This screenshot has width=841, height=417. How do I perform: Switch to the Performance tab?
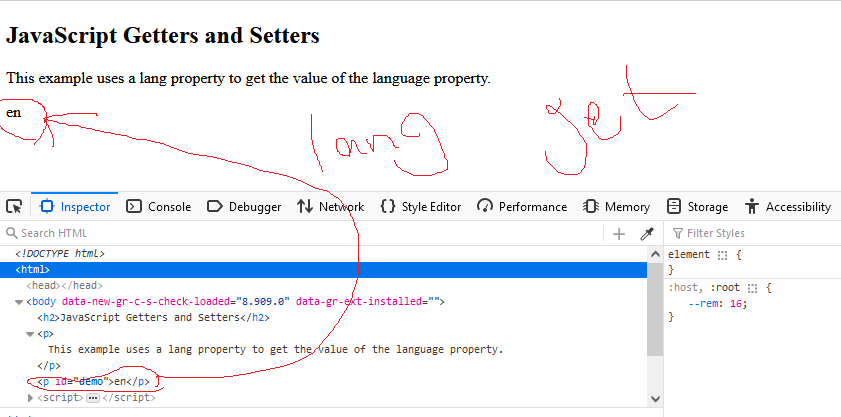(x=522, y=207)
